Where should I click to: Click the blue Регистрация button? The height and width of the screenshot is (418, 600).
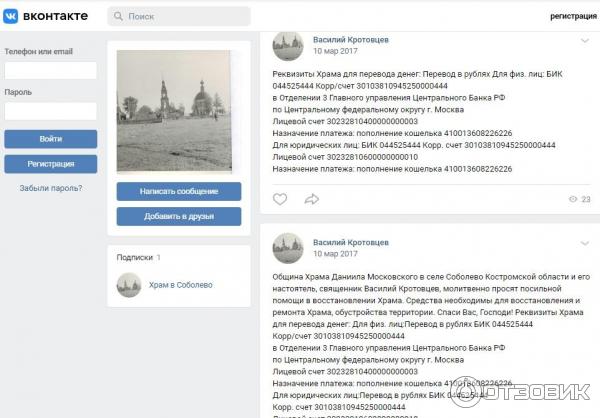(x=51, y=164)
